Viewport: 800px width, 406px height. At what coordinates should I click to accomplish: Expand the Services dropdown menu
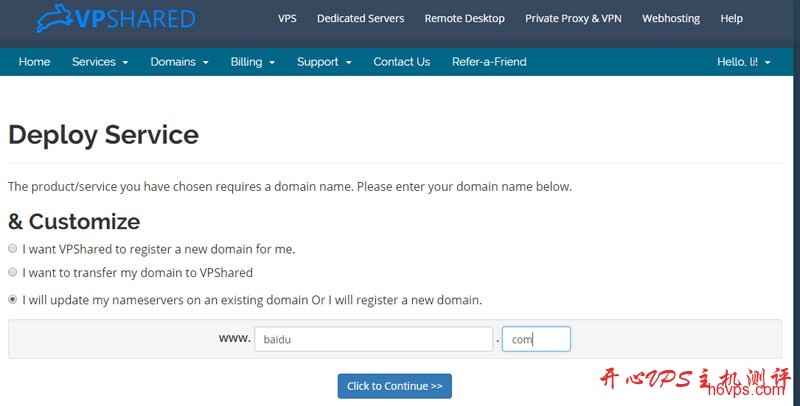(100, 62)
